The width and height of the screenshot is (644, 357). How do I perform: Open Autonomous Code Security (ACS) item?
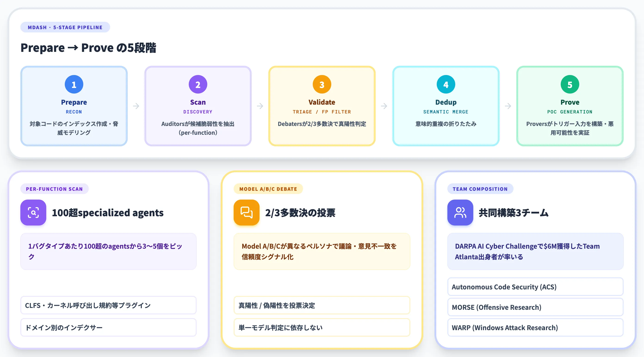pos(536,287)
